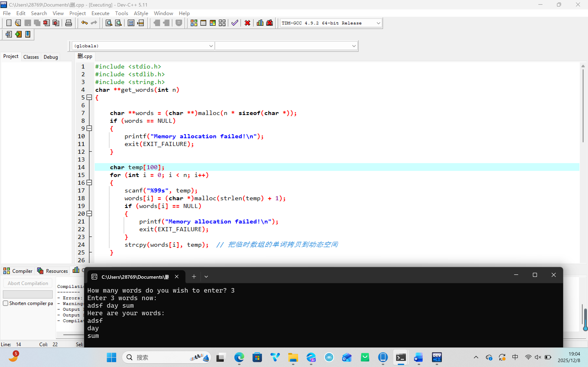This screenshot has height=367, width=588.
Task: Click the Insert bookmark green plus icon
Action: [x=18, y=34]
